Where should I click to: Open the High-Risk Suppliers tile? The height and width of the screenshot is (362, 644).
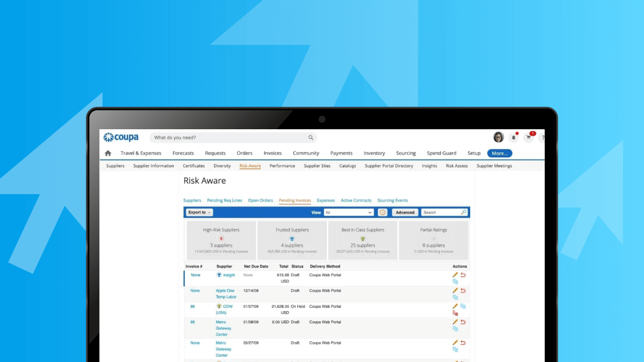pyautogui.click(x=221, y=240)
